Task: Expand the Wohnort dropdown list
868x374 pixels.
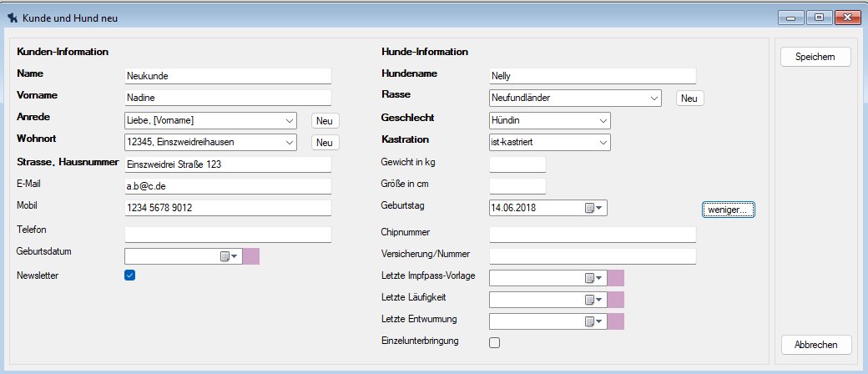Action: coord(288,143)
